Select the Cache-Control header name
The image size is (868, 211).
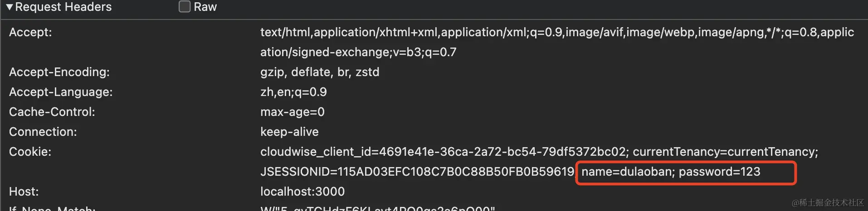52,112
